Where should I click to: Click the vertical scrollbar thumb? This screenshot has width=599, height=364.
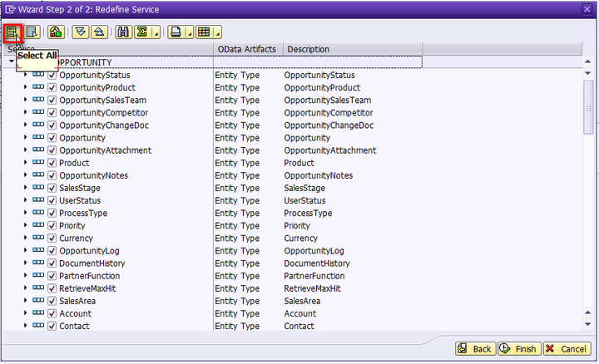point(588,107)
